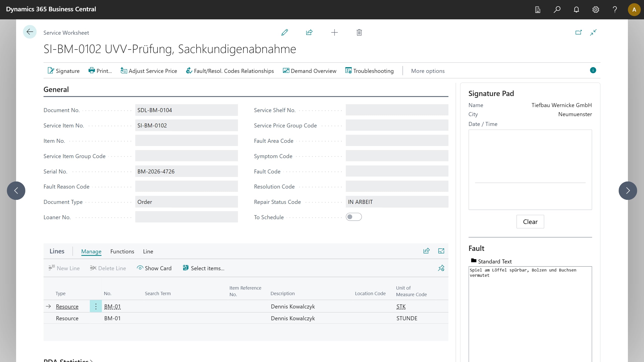Click the Standard Text folder icon
This screenshot has height=362, width=644.
point(474,261)
